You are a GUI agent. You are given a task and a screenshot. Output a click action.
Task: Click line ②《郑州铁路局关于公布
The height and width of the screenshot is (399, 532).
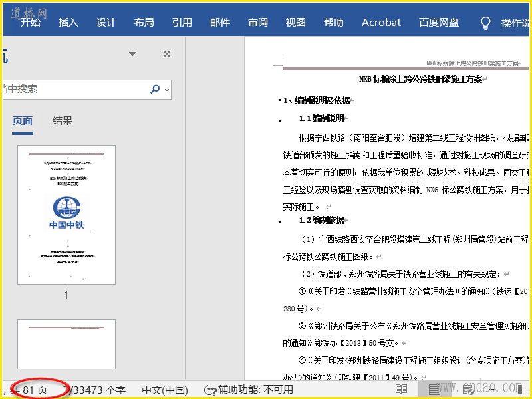[x=414, y=326]
